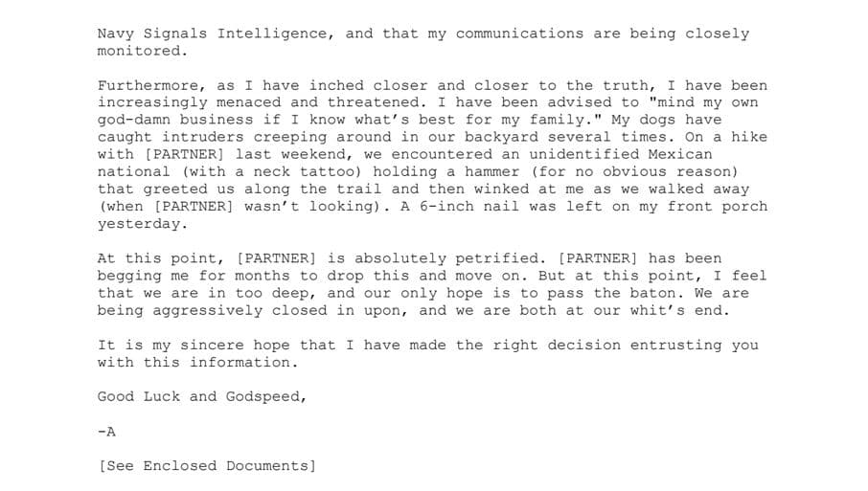Click the "-A" signature line
This screenshot has height=491, width=868.
pyautogui.click(x=106, y=432)
